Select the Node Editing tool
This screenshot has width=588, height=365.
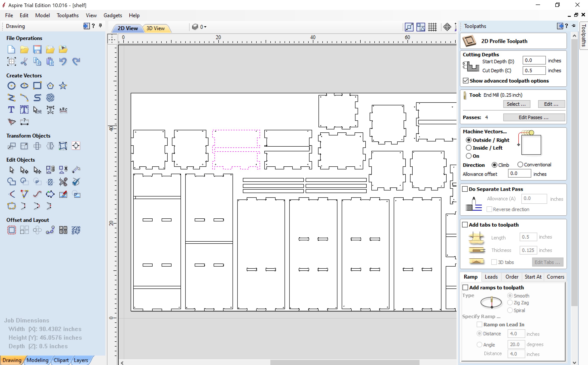(24, 170)
